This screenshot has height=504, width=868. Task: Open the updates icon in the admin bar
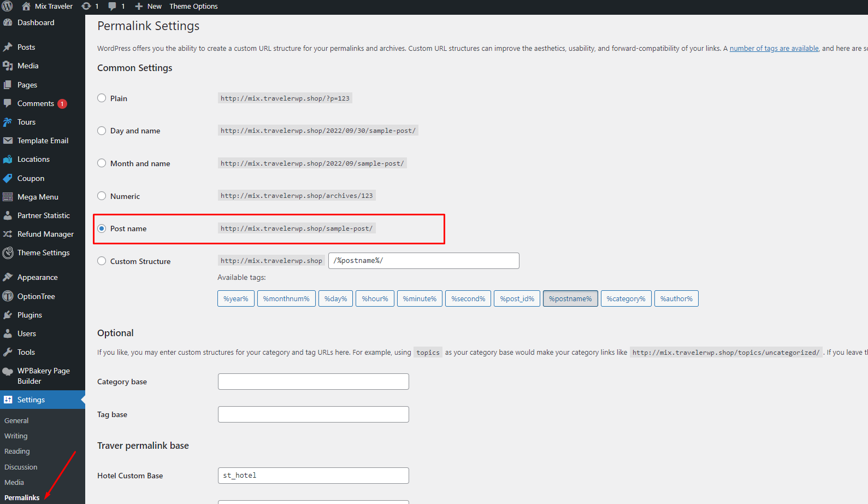(x=86, y=7)
